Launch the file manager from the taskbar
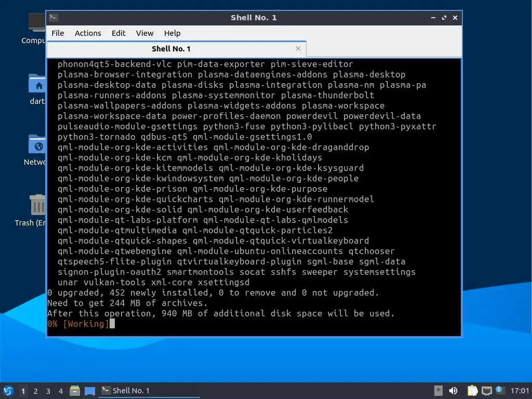Viewport: 532px width, 399px height. (75, 391)
